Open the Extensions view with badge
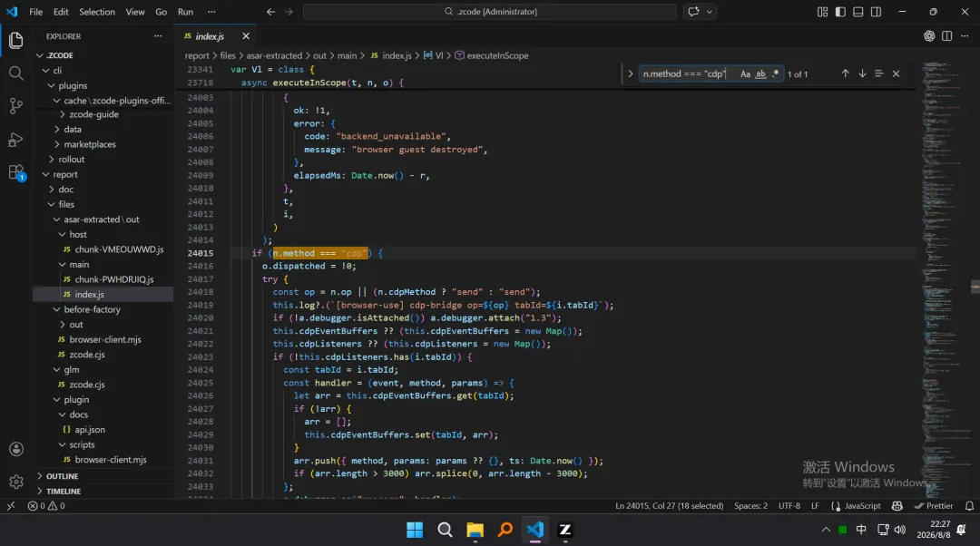Viewport: 980px width, 546px height. (x=16, y=172)
